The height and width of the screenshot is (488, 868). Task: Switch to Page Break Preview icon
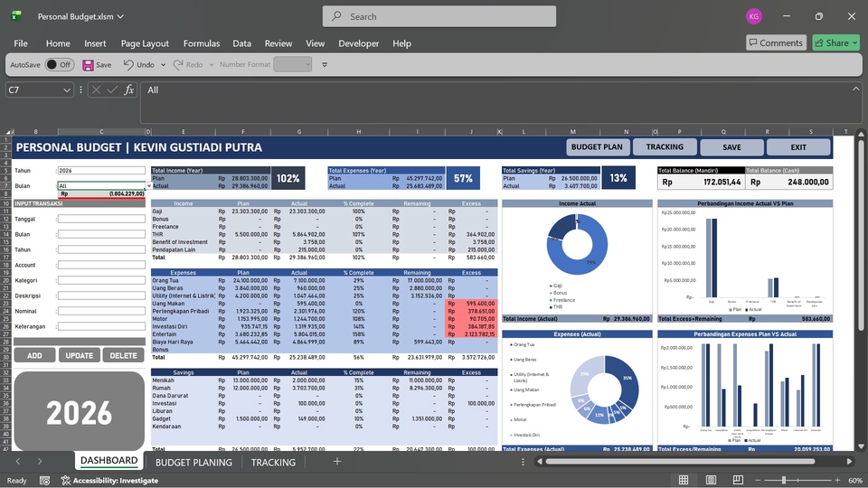click(x=738, y=480)
